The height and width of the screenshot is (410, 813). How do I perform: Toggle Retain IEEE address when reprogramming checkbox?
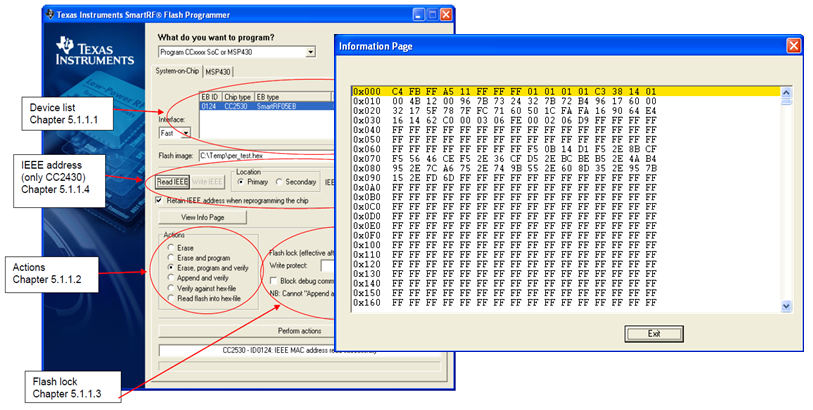(159, 200)
